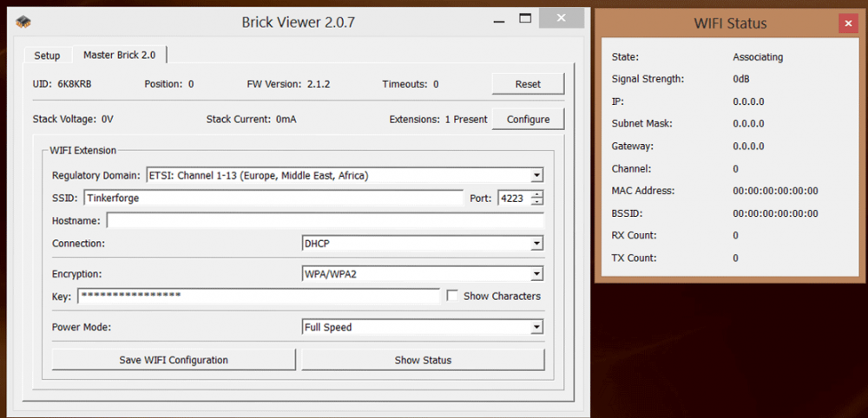Click the 'Timeouts: 0' text
The height and width of the screenshot is (418, 868).
click(411, 84)
